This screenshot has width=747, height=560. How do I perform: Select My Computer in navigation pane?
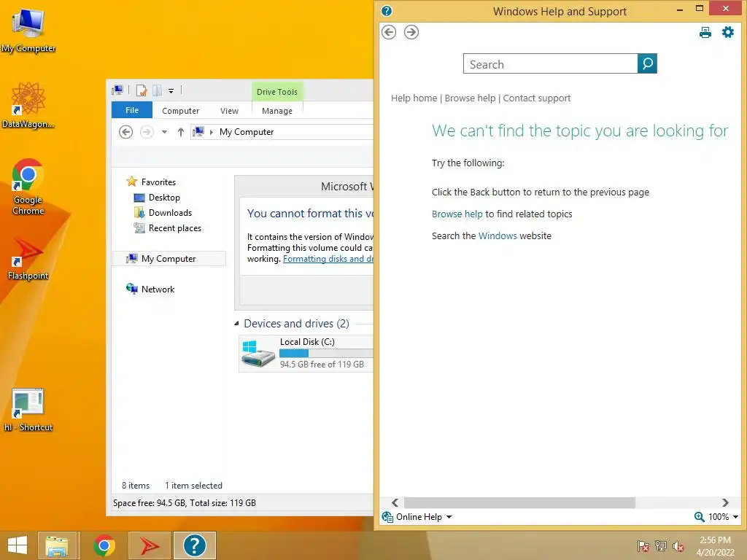click(x=169, y=259)
